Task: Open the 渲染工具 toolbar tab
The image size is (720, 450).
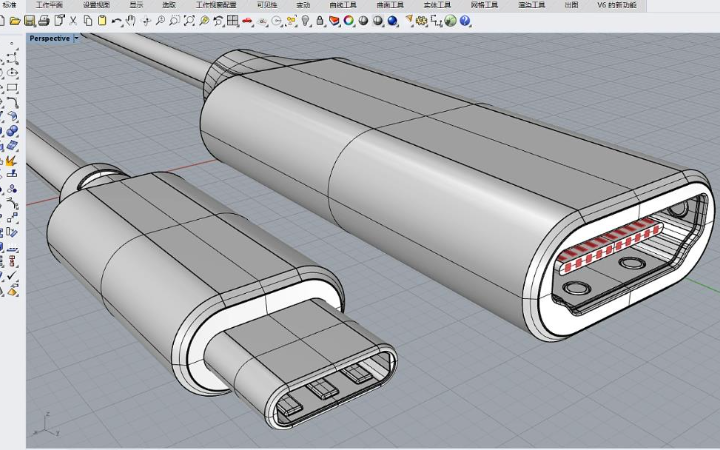Action: [531, 5]
